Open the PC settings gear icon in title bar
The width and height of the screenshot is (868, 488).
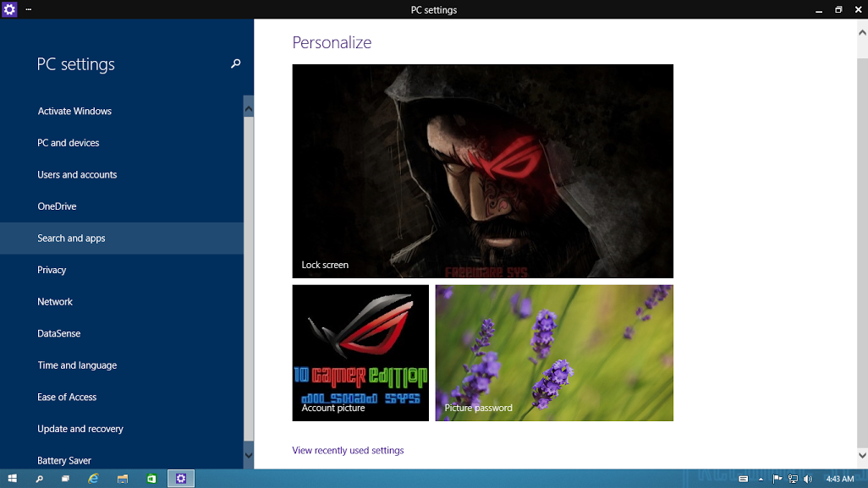pyautogui.click(x=9, y=9)
